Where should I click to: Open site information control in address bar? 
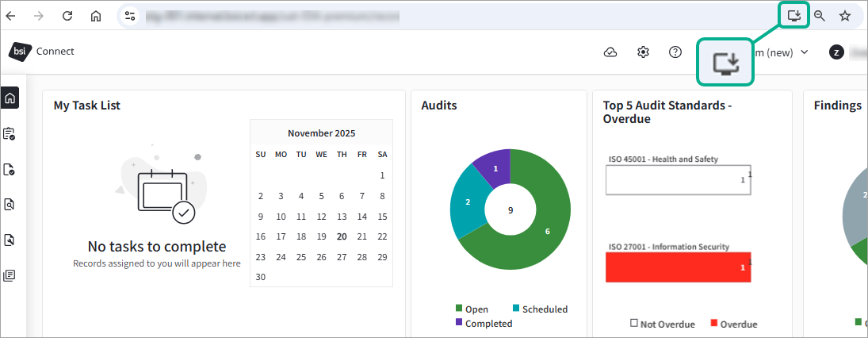[x=130, y=16]
